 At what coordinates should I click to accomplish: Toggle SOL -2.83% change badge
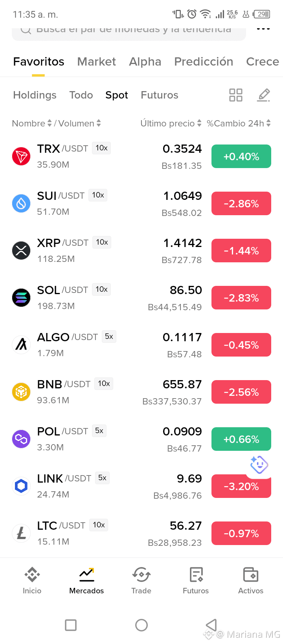click(241, 298)
